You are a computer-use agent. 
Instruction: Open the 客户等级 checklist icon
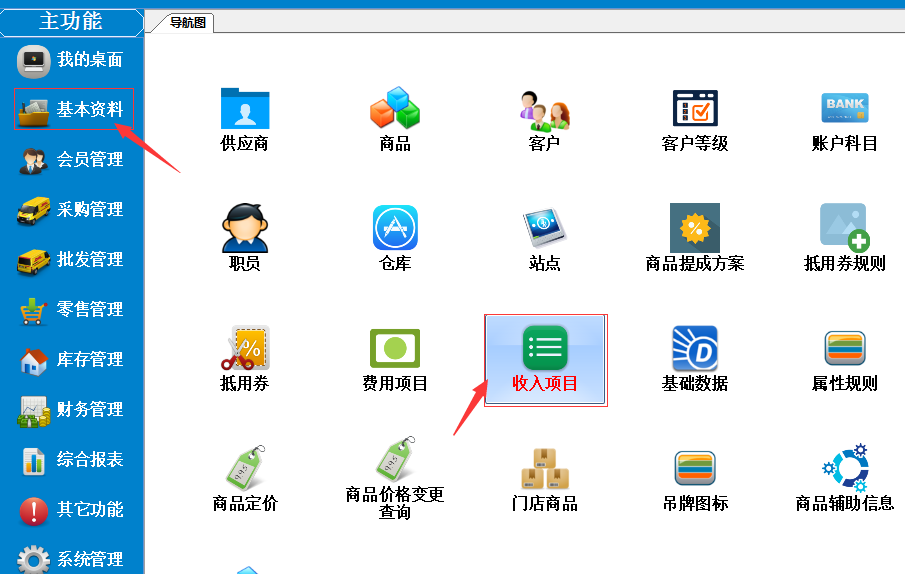click(x=695, y=108)
